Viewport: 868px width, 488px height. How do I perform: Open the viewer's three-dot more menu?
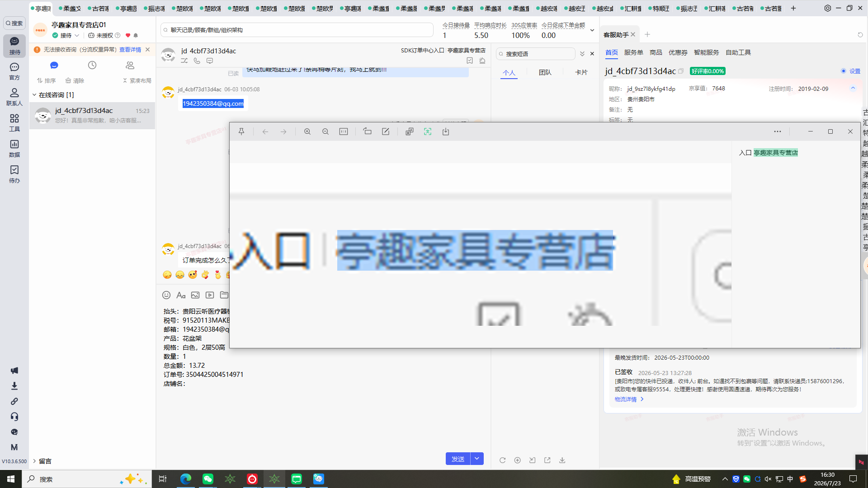(x=778, y=131)
